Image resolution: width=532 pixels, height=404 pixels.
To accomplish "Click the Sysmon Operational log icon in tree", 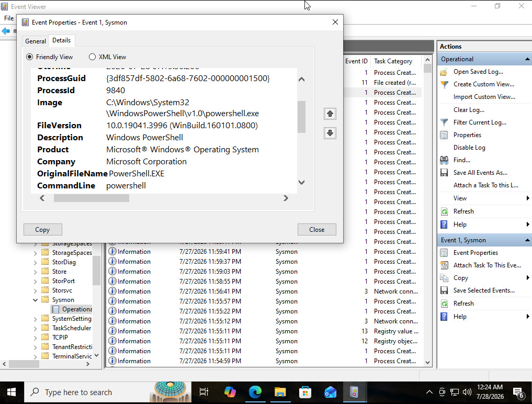I will [56, 309].
